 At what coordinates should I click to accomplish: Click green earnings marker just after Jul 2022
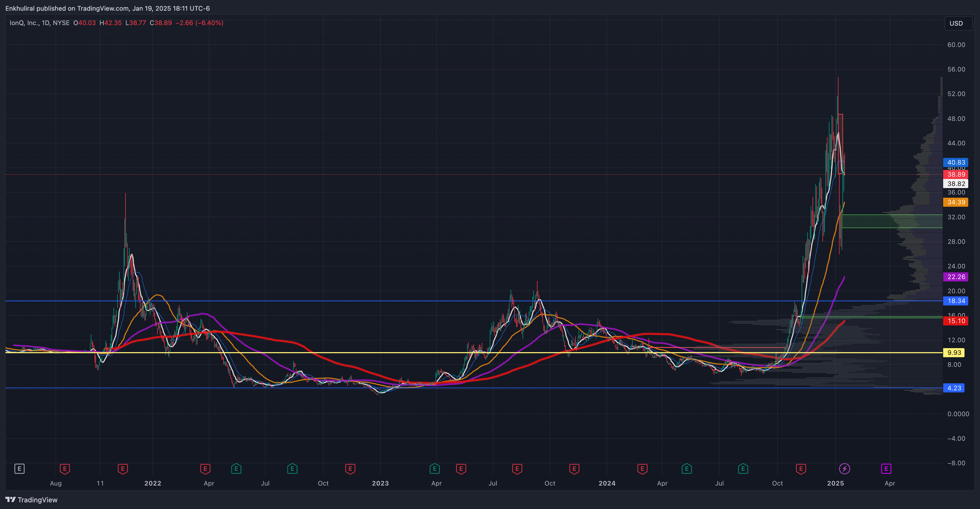(x=292, y=469)
